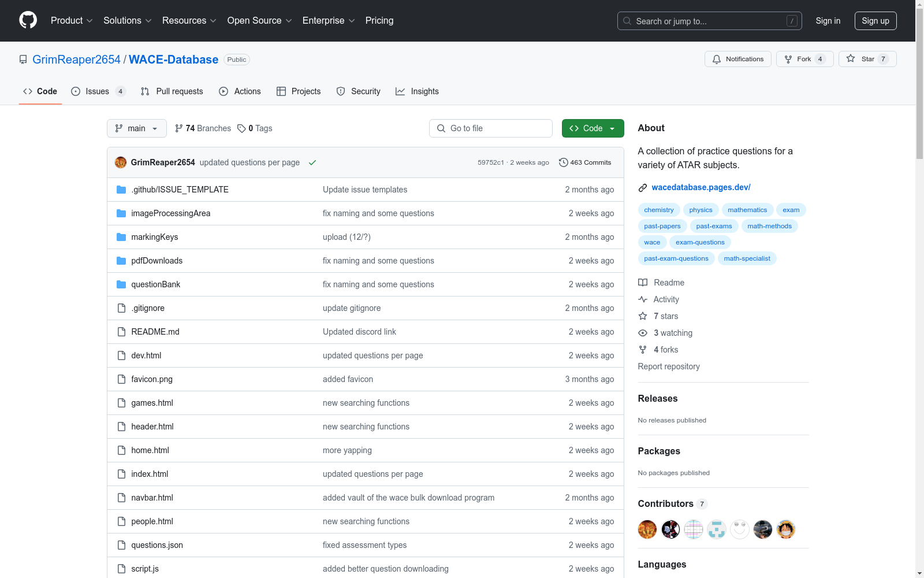This screenshot has width=924, height=578.
Task: Click the favicon.png file icon
Action: [121, 379]
